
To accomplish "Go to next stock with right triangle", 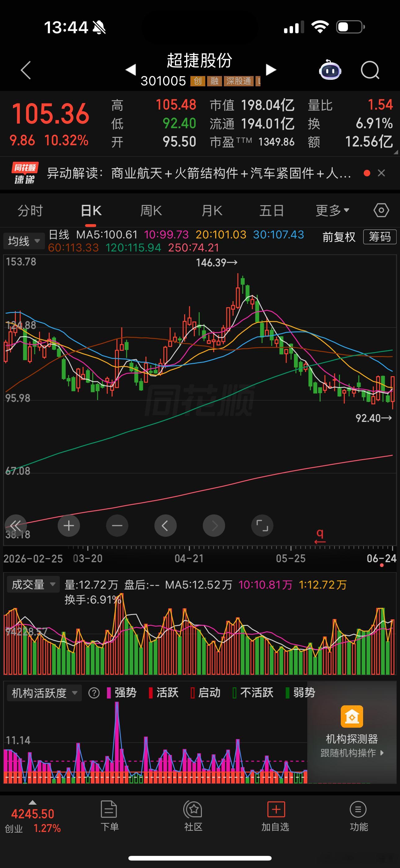I will click(x=271, y=70).
